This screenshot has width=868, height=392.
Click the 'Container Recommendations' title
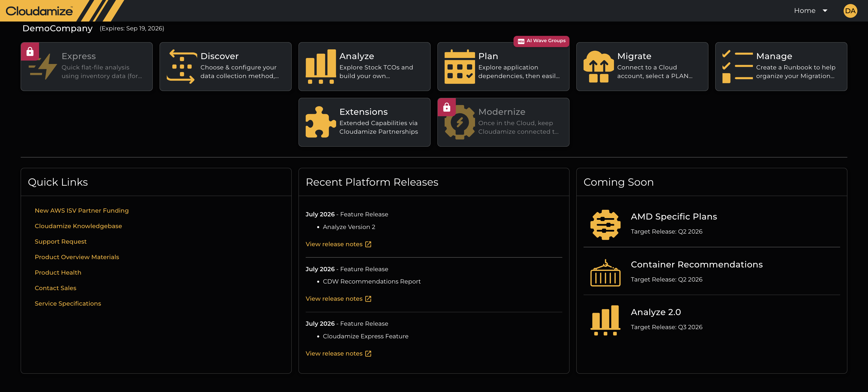click(697, 265)
